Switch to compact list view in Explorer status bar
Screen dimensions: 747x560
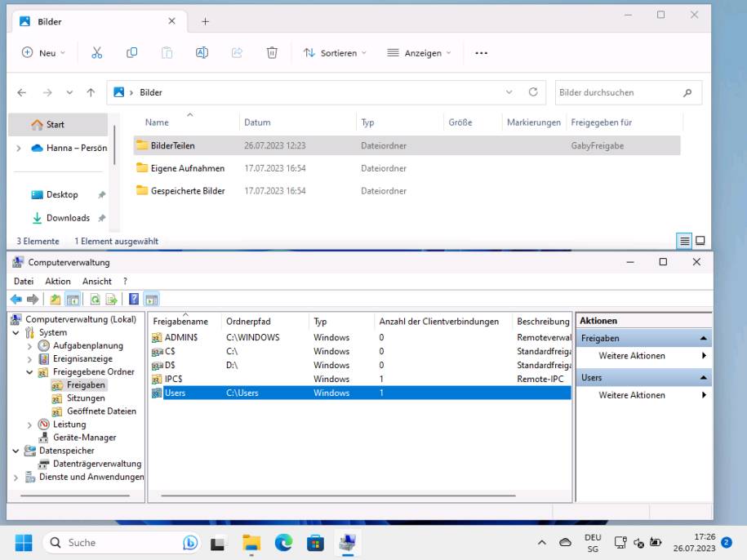tap(683, 241)
